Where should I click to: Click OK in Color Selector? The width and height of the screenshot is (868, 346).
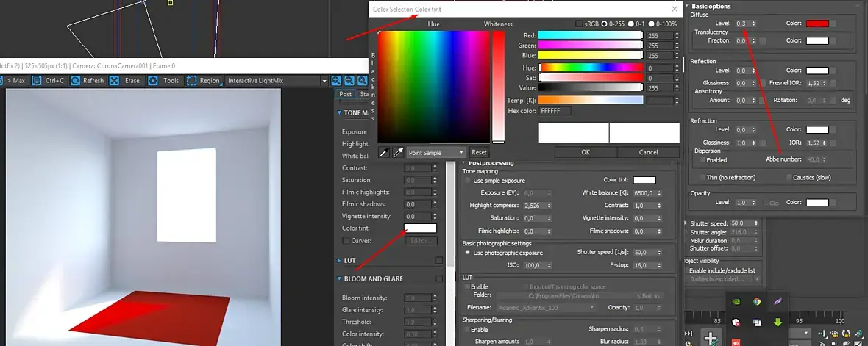pos(586,152)
